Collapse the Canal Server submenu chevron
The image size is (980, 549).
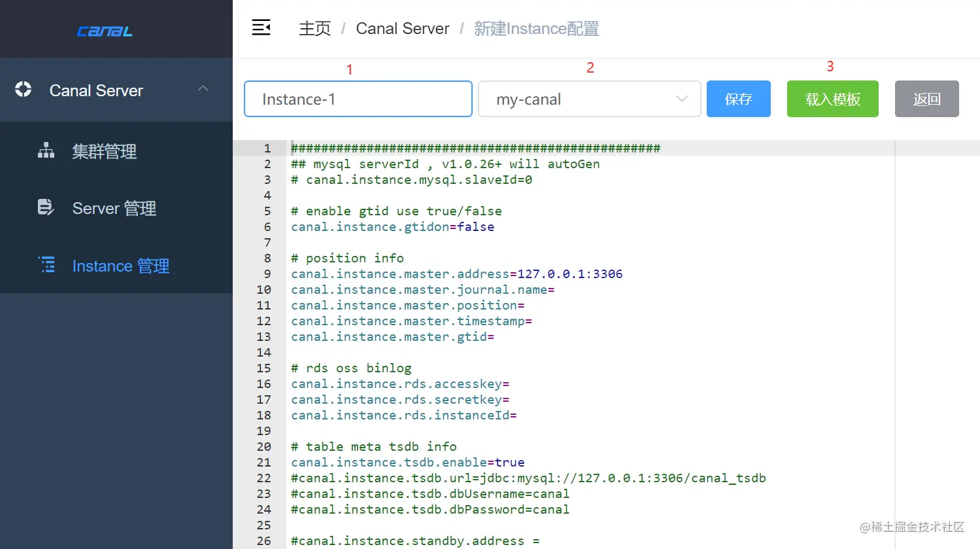click(203, 88)
